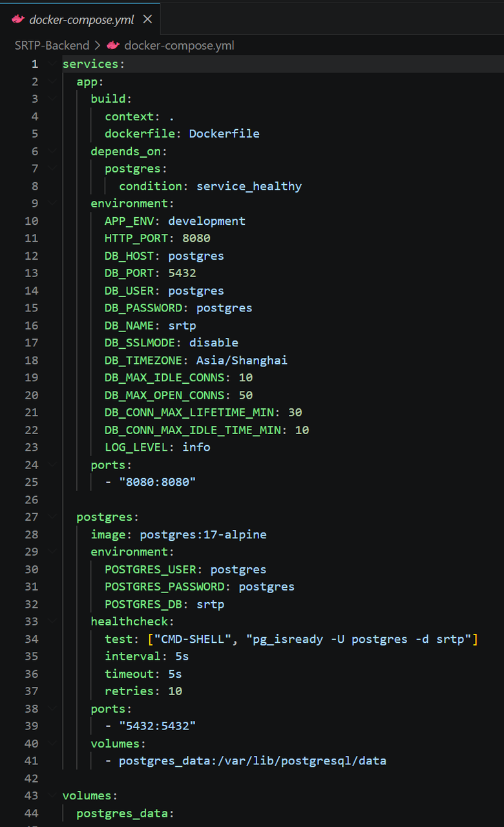This screenshot has width=504, height=827.
Task: Fold the healthcheck block on line 33
Action: (x=52, y=622)
